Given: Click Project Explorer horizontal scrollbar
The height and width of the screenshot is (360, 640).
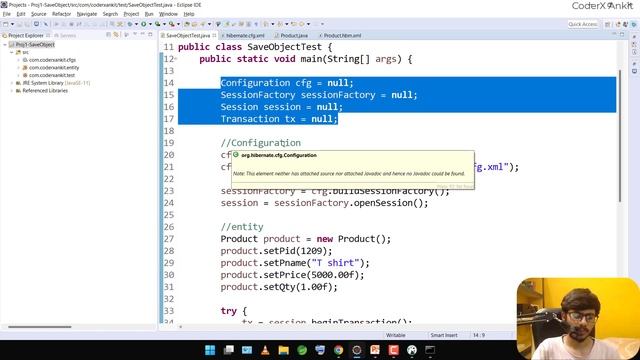Looking at the screenshot, I should [40, 327].
